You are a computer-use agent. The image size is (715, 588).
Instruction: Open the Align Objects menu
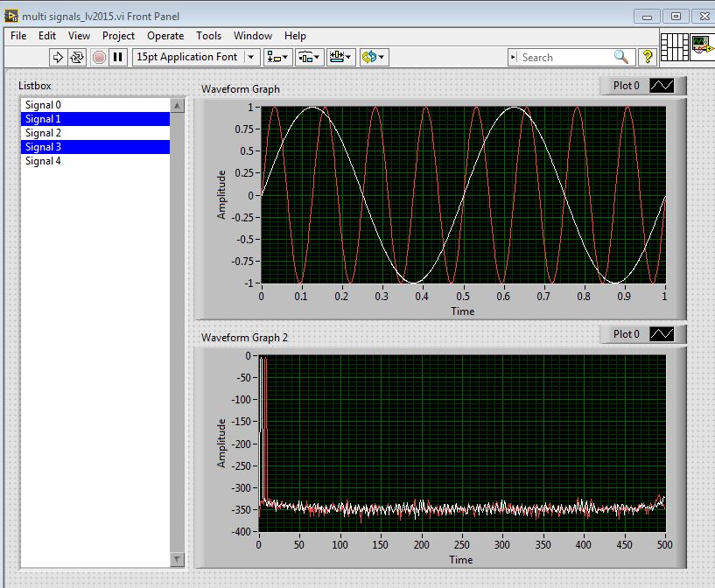point(277,58)
